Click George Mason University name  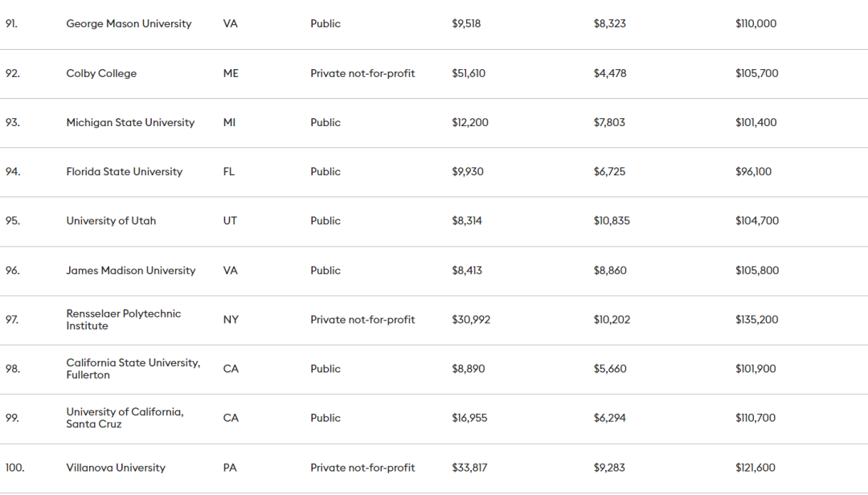tap(129, 24)
